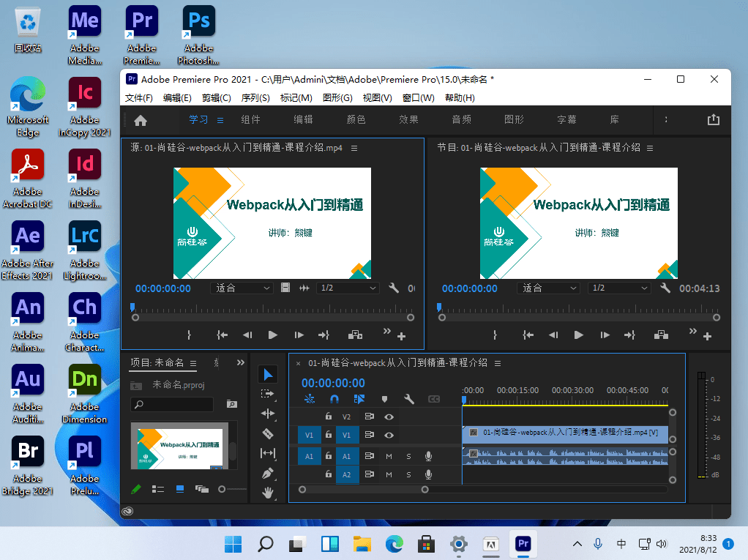Toggle snap magnet in the timeline

tap(334, 399)
